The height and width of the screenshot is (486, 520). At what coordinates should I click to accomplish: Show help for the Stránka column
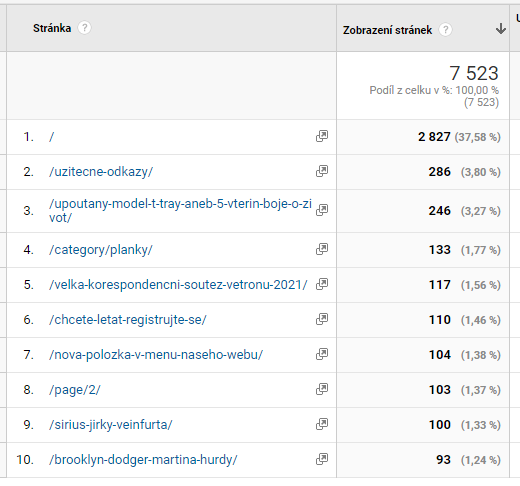[x=85, y=28]
